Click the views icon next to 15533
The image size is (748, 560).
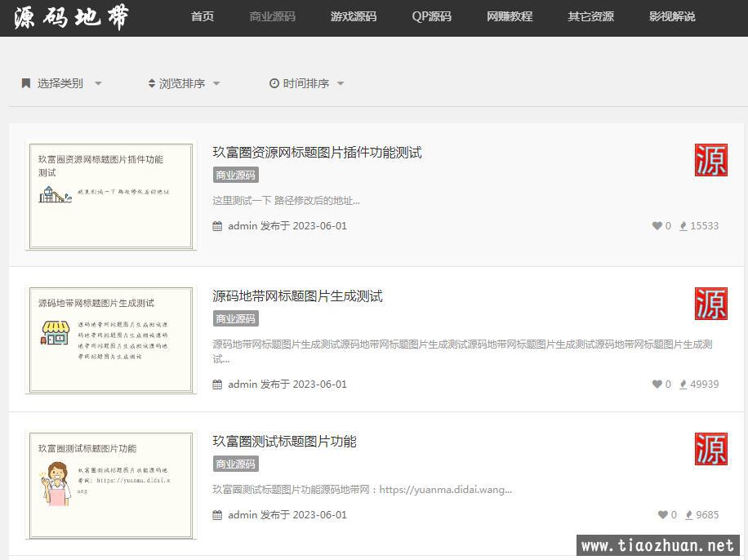click(x=683, y=225)
